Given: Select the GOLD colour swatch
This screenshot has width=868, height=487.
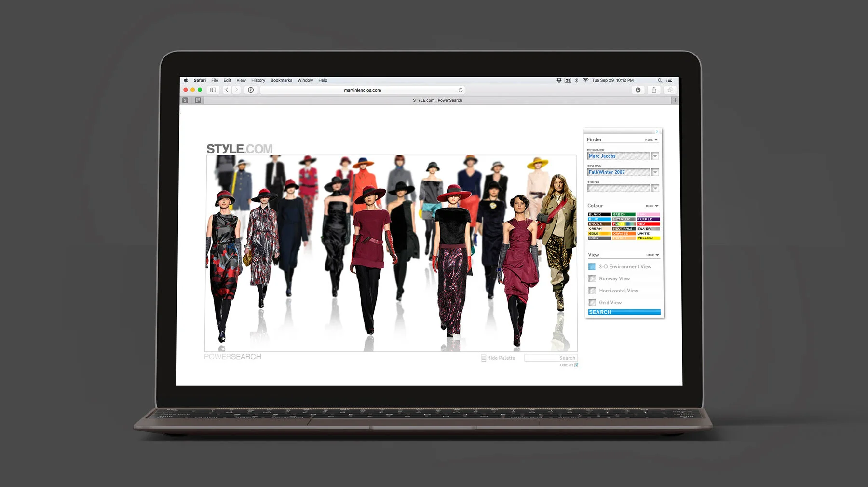Looking at the screenshot, I should (x=599, y=233).
